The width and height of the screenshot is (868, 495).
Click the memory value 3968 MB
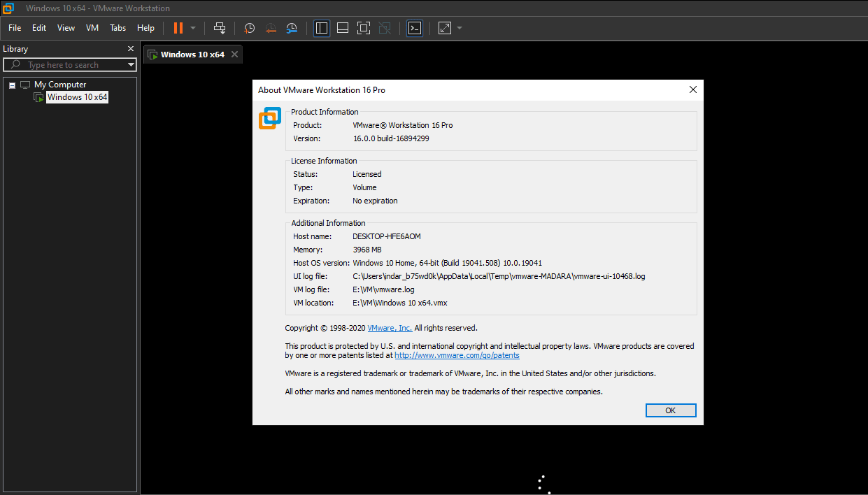pos(367,250)
